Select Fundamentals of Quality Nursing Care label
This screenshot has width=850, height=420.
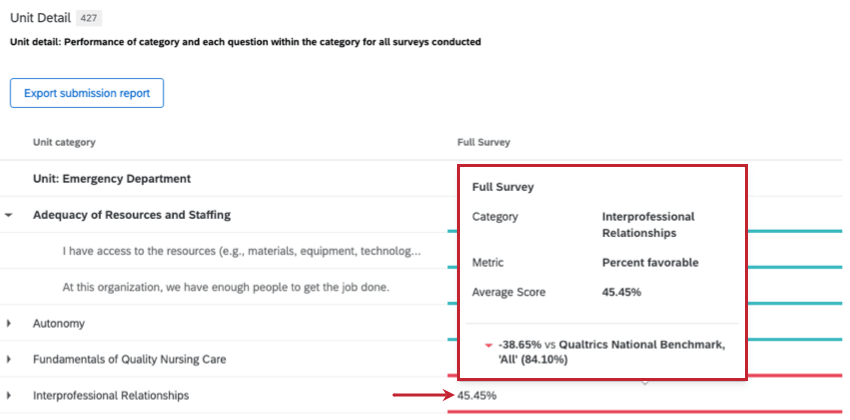(x=130, y=359)
